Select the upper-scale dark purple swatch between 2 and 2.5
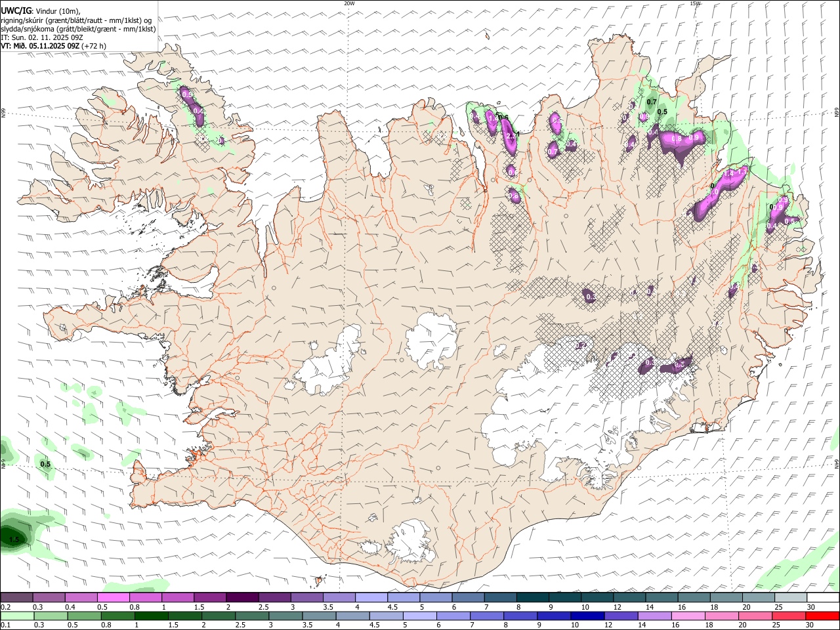Image resolution: width=840 pixels, height=630 pixels. tap(241, 597)
